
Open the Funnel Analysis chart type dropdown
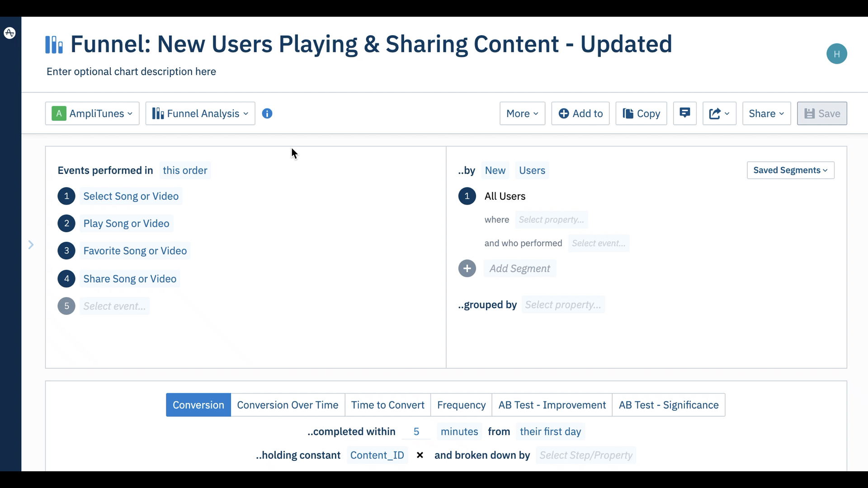point(200,113)
